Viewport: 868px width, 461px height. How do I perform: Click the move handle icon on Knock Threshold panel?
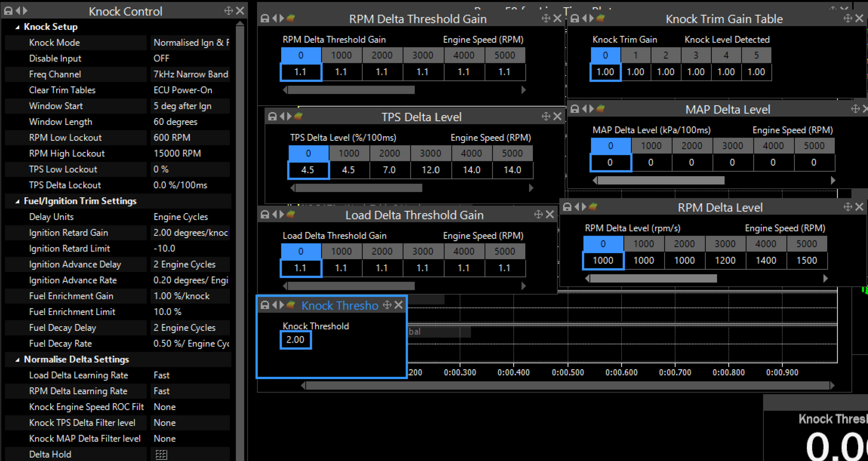tap(387, 305)
